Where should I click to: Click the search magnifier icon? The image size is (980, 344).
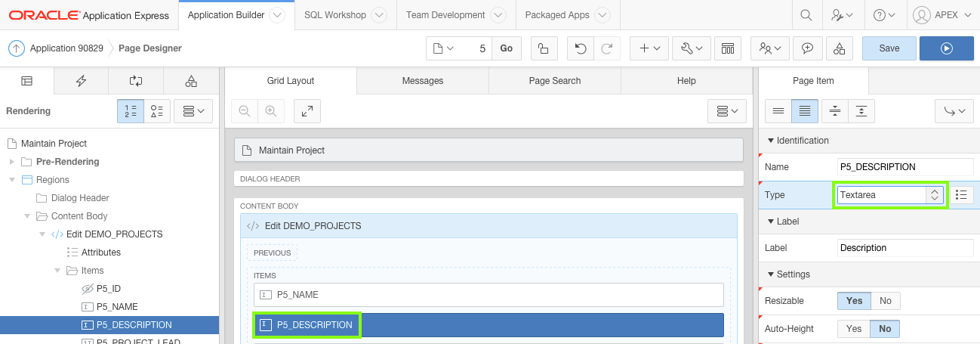click(x=806, y=15)
